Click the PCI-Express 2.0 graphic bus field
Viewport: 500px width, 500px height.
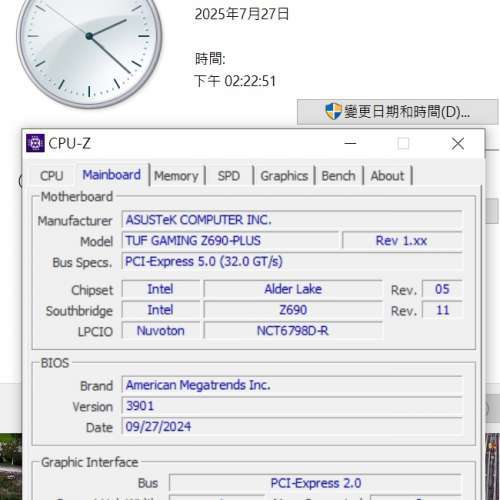pyautogui.click(x=315, y=483)
